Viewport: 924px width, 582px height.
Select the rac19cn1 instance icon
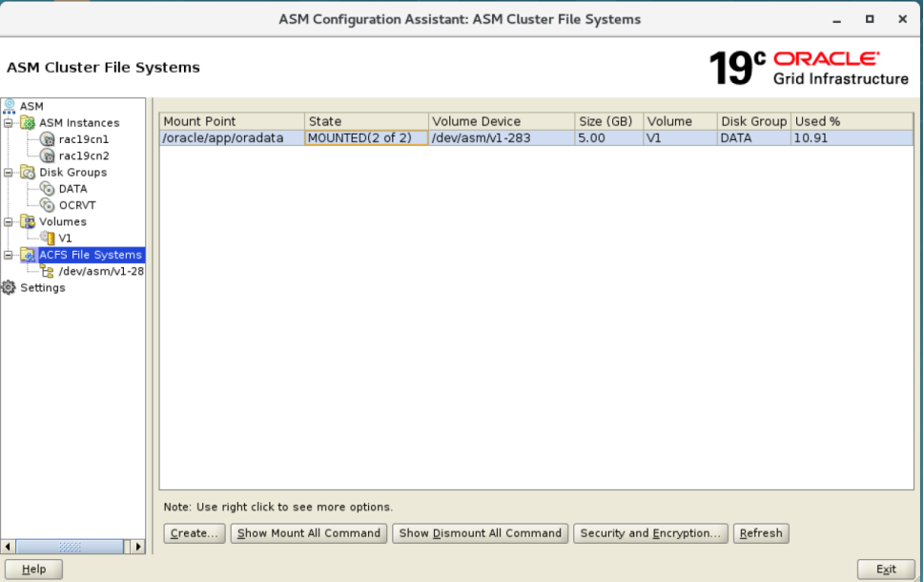[x=46, y=138]
